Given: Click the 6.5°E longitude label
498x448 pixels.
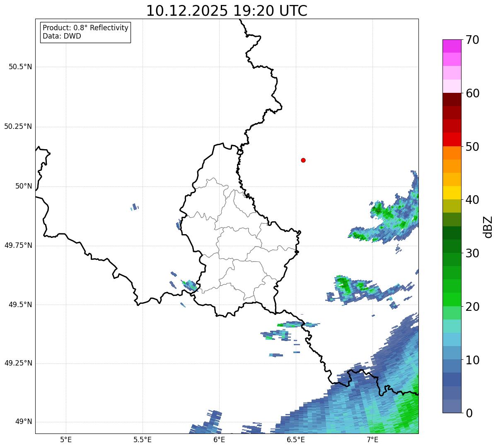Looking at the screenshot, I should pos(296,439).
